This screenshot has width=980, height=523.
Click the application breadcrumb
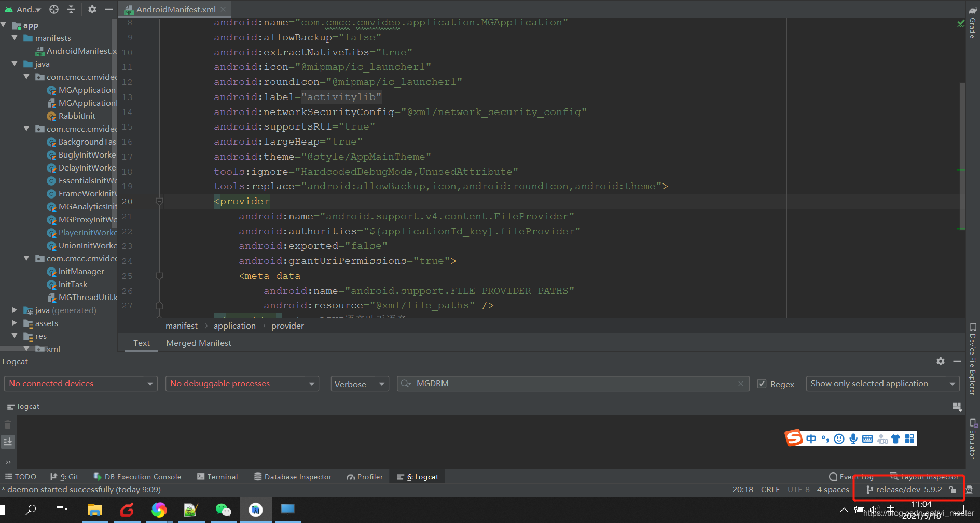pyautogui.click(x=234, y=326)
